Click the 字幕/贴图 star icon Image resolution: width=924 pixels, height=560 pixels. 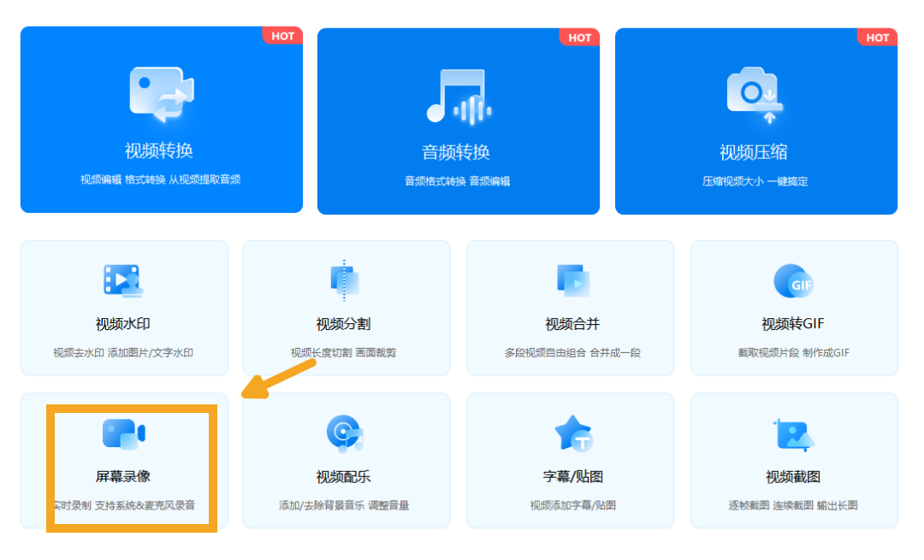tap(573, 433)
